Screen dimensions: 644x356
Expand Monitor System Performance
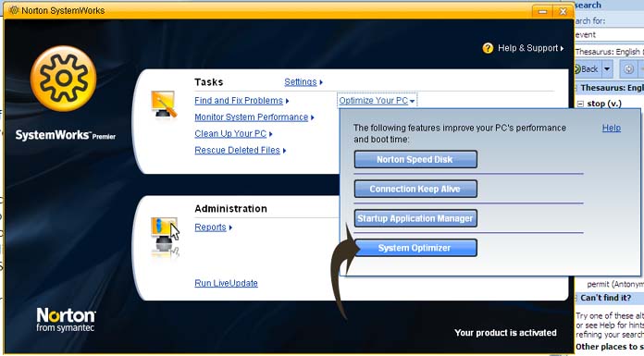pos(254,117)
